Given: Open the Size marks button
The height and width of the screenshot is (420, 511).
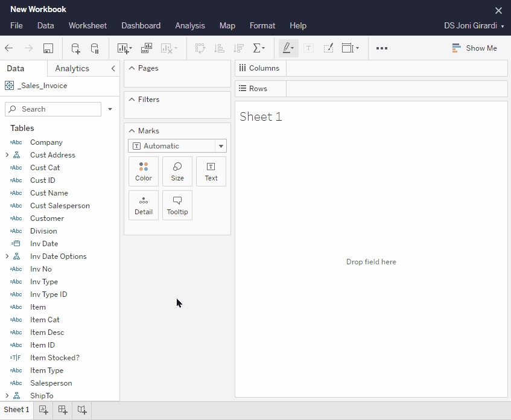Looking at the screenshot, I should point(177,171).
